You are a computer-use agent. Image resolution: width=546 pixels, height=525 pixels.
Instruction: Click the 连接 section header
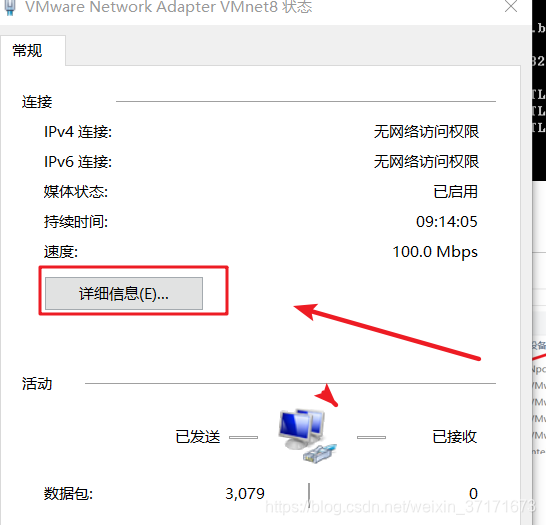click(x=37, y=102)
